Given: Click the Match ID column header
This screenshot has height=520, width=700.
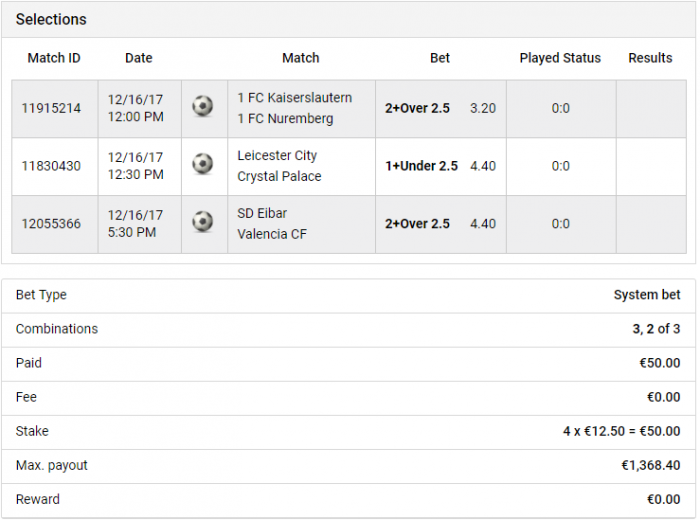Looking at the screenshot, I should pos(54,58).
